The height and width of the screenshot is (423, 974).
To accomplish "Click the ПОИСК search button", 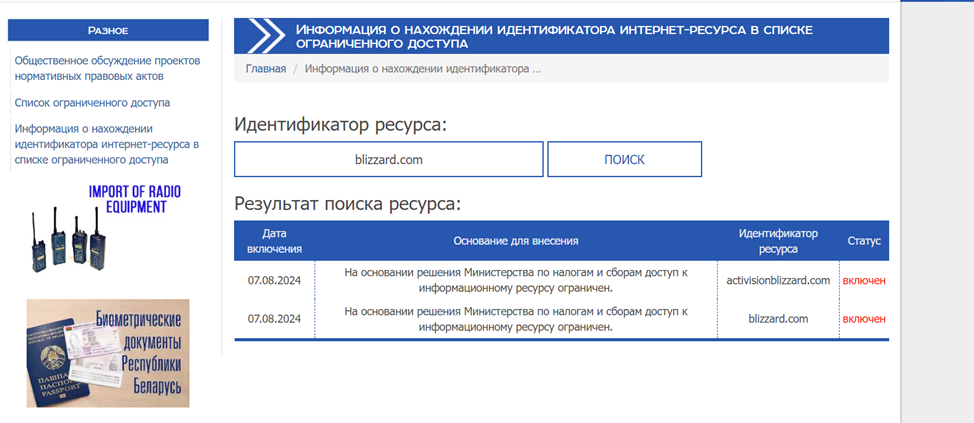I will [624, 160].
